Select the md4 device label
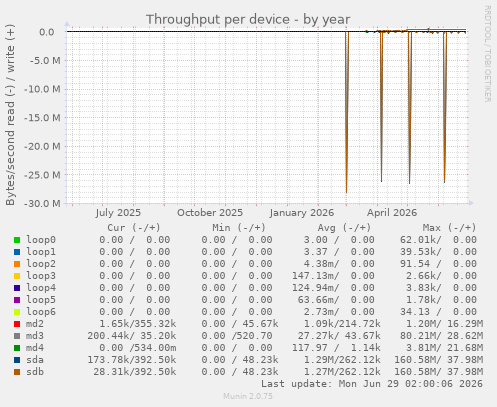The width and height of the screenshot is (497, 407). [x=35, y=348]
